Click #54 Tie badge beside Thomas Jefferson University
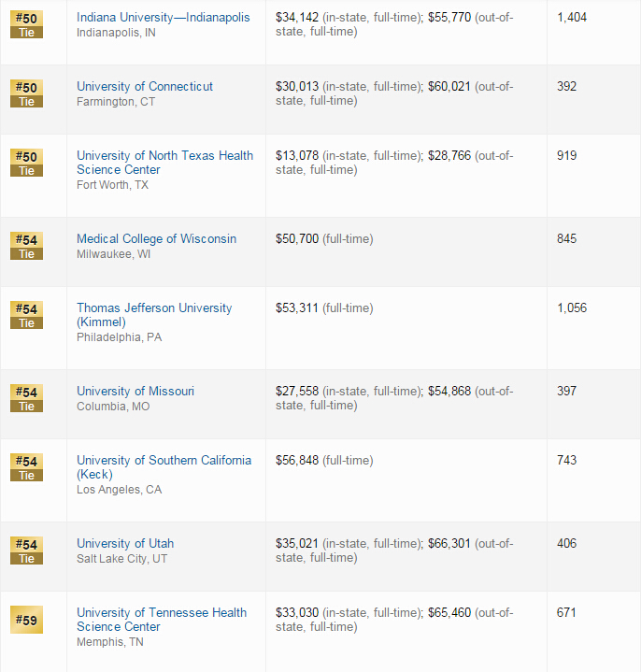The image size is (641, 672). pos(26,315)
